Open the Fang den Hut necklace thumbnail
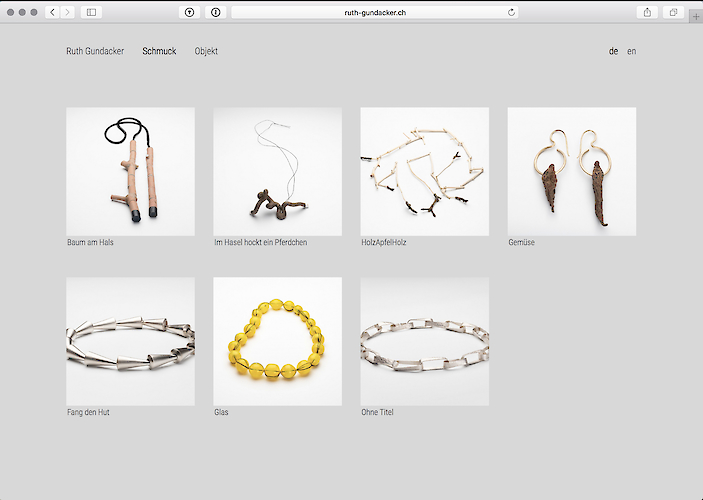 130,341
